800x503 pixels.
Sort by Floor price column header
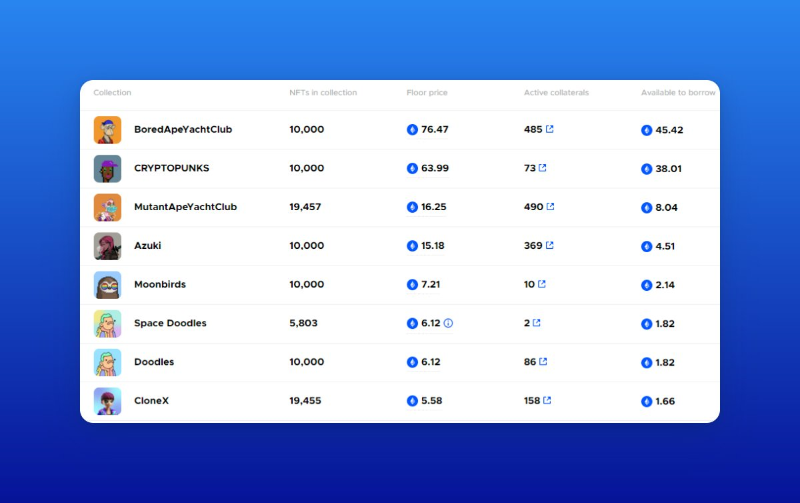point(427,93)
